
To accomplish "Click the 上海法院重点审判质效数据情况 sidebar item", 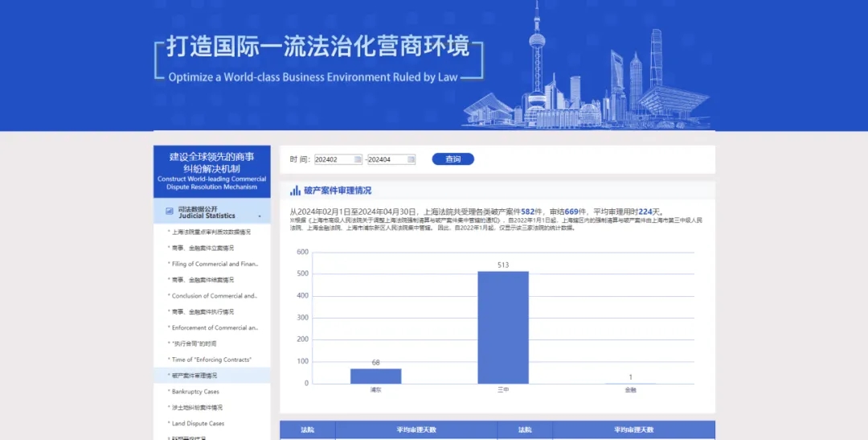I will coord(211,232).
